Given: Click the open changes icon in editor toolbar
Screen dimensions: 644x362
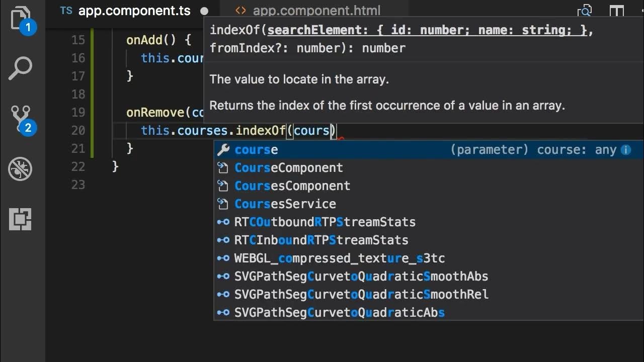Looking at the screenshot, I should point(585,11).
